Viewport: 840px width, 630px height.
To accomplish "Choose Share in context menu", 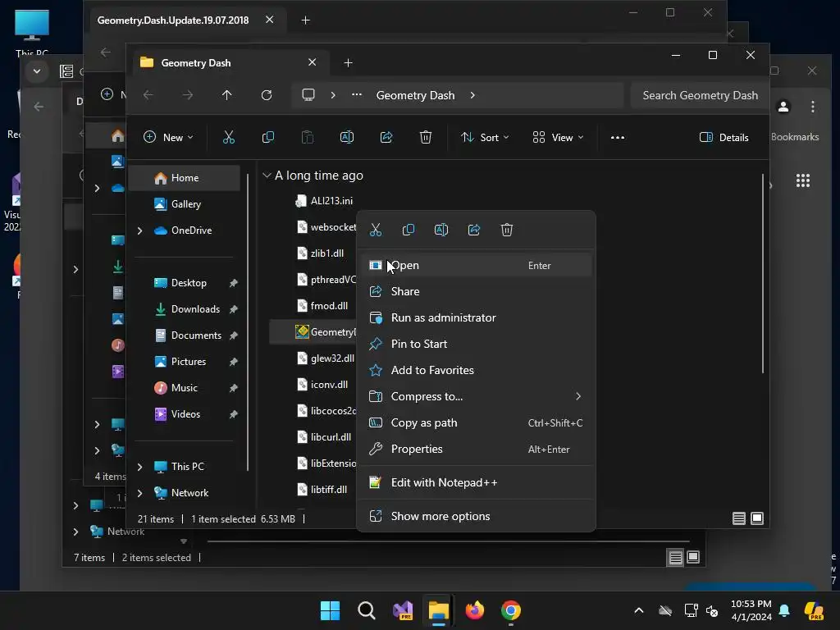I will click(x=476, y=291).
